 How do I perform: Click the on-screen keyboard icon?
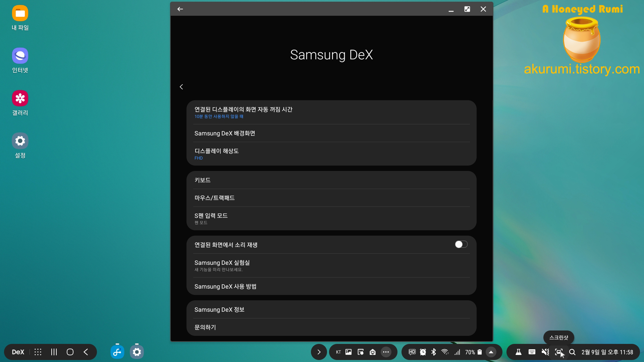(532, 352)
